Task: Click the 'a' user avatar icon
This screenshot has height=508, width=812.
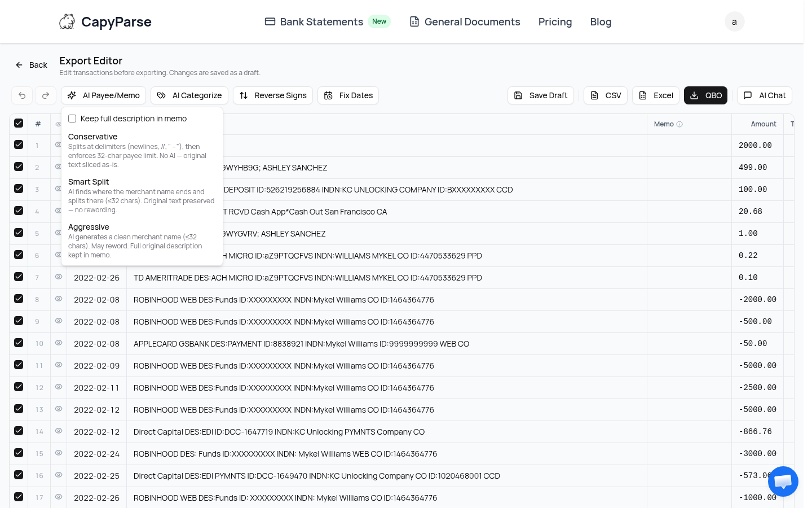Action: pos(734,21)
